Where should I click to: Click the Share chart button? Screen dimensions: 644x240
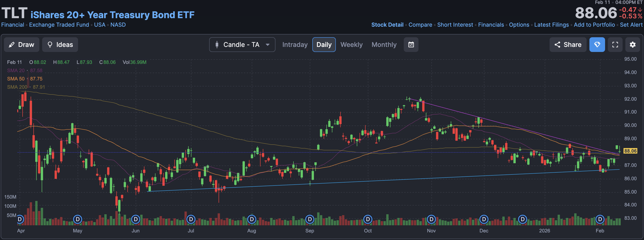click(x=568, y=45)
